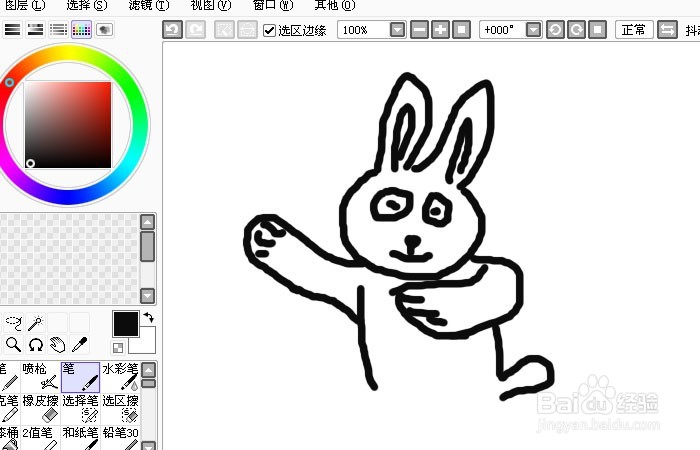Open the 其他(O) menu
The image size is (700, 450).
click(x=335, y=5)
